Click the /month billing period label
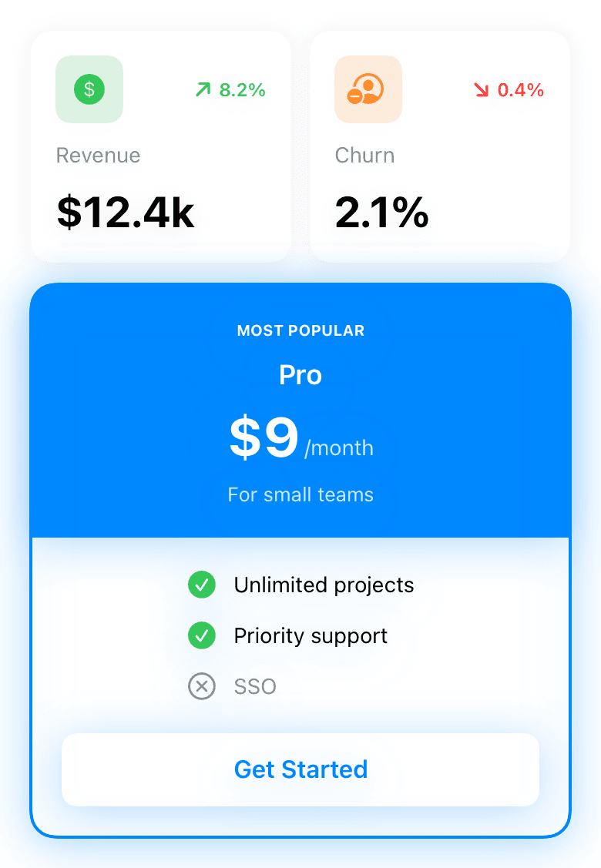601x868 pixels. coord(339,447)
